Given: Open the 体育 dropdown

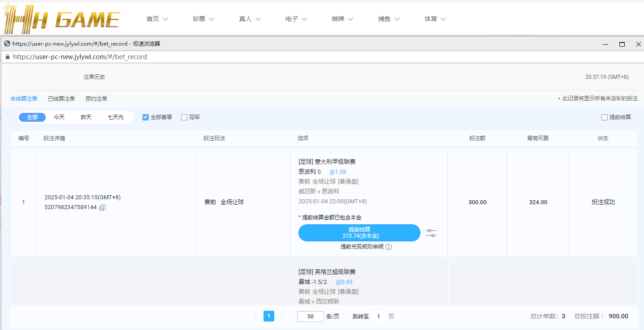Looking at the screenshot, I should click(434, 19).
